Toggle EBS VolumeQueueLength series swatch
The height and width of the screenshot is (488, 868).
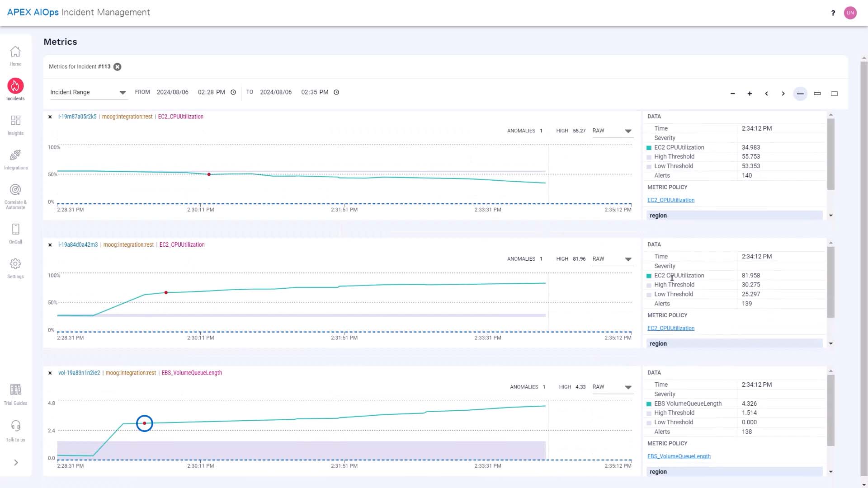[x=649, y=404]
